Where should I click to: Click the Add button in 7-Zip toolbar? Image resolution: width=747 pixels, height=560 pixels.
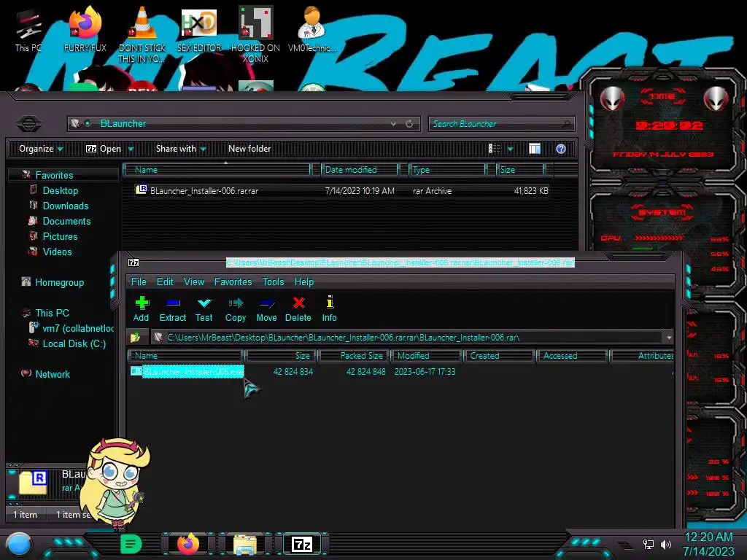(x=142, y=308)
